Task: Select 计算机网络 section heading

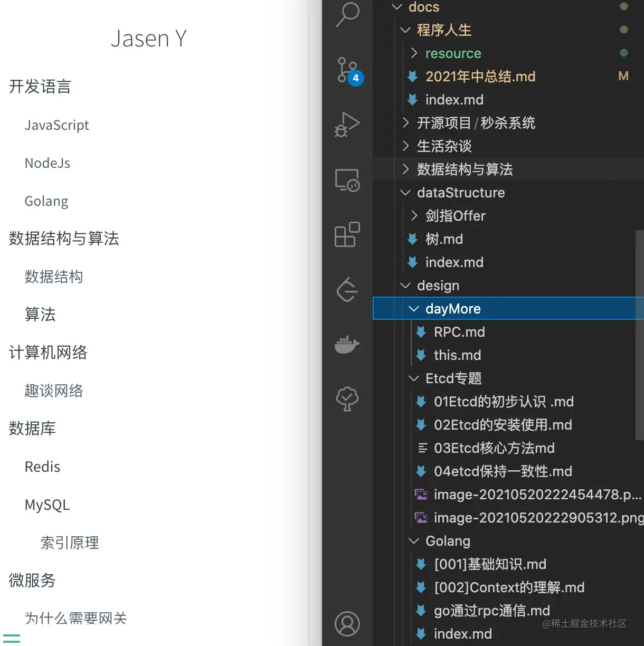Action: click(48, 353)
